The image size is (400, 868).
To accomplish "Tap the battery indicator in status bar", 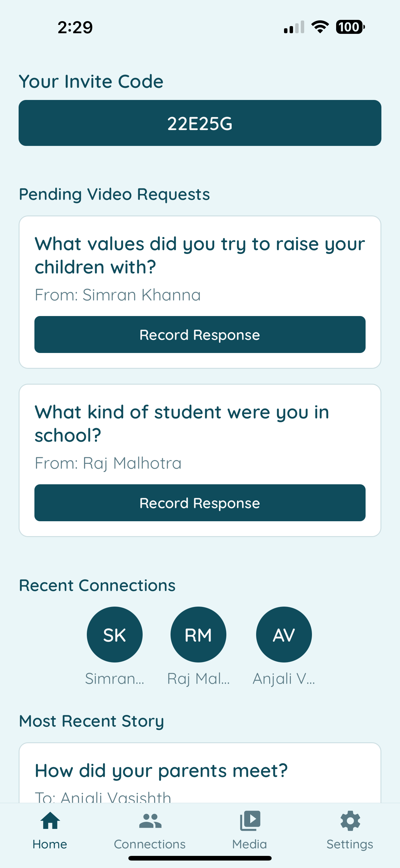I will tap(350, 27).
